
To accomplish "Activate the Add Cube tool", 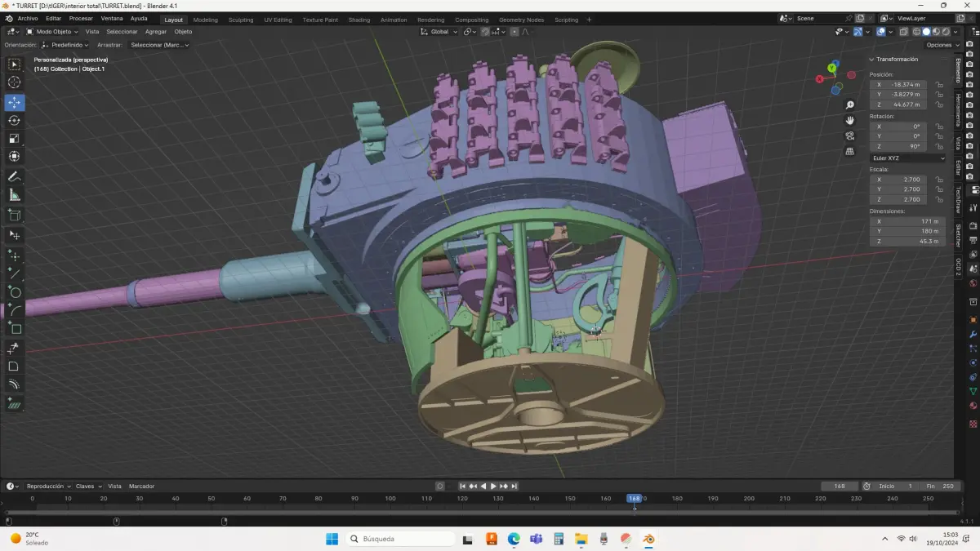I will click(x=15, y=215).
